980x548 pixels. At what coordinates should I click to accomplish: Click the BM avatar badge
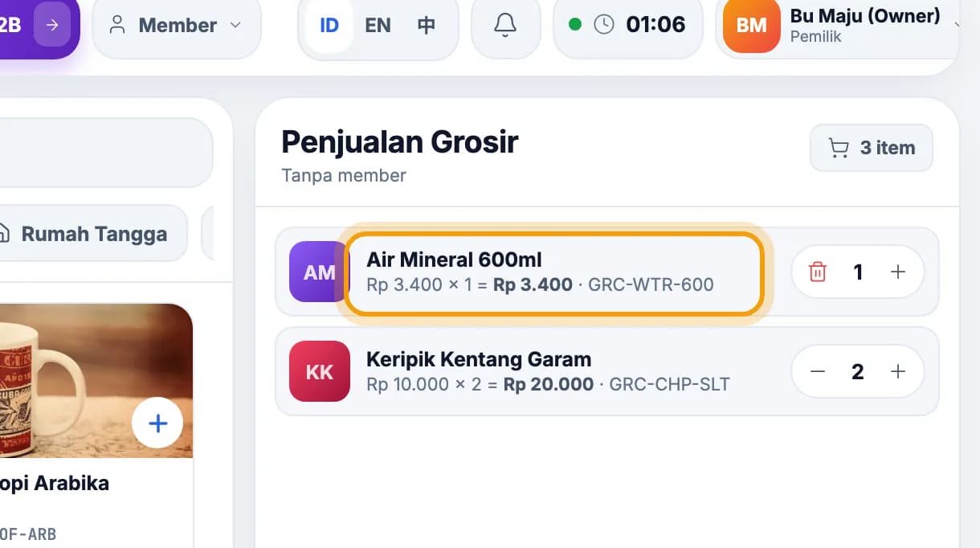751,26
